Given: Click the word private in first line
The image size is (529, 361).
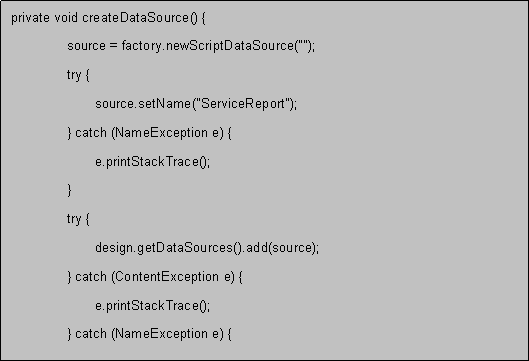Looking at the screenshot, I should (x=30, y=18).
